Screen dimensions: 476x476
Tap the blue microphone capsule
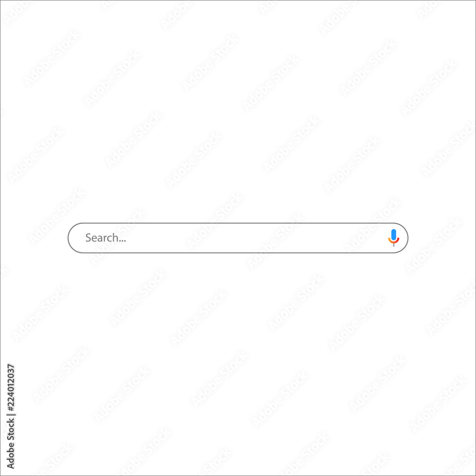pyautogui.click(x=394, y=235)
